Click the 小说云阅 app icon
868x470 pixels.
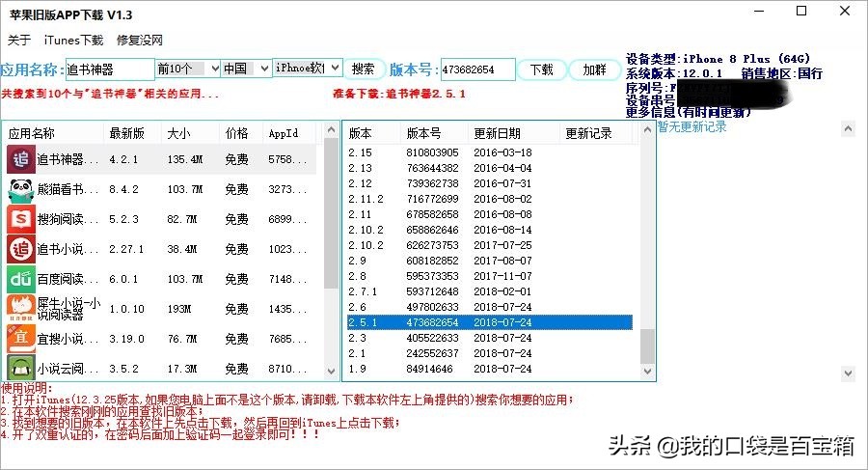[x=21, y=368]
